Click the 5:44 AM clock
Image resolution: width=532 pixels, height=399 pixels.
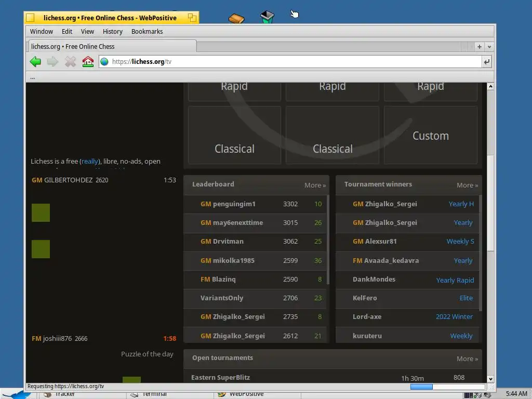point(516,394)
